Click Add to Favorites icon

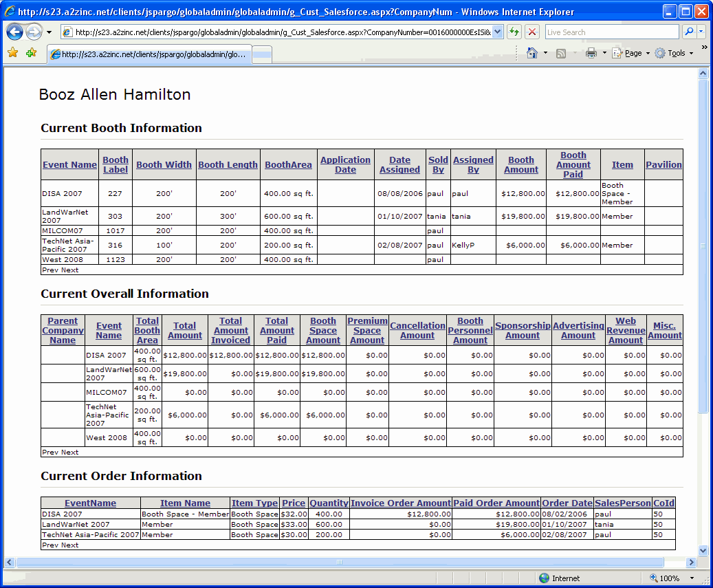coord(32,53)
